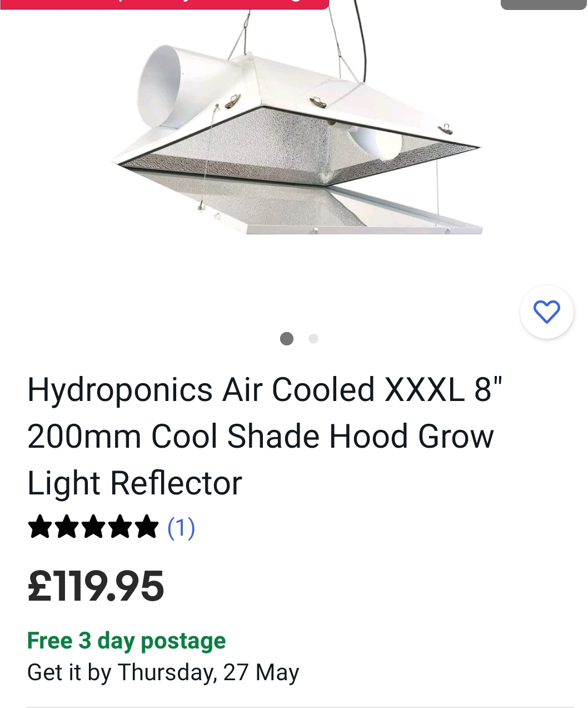This screenshot has width=588, height=708.
Task: Tap the gray button in top corner
Action: (544, 4)
